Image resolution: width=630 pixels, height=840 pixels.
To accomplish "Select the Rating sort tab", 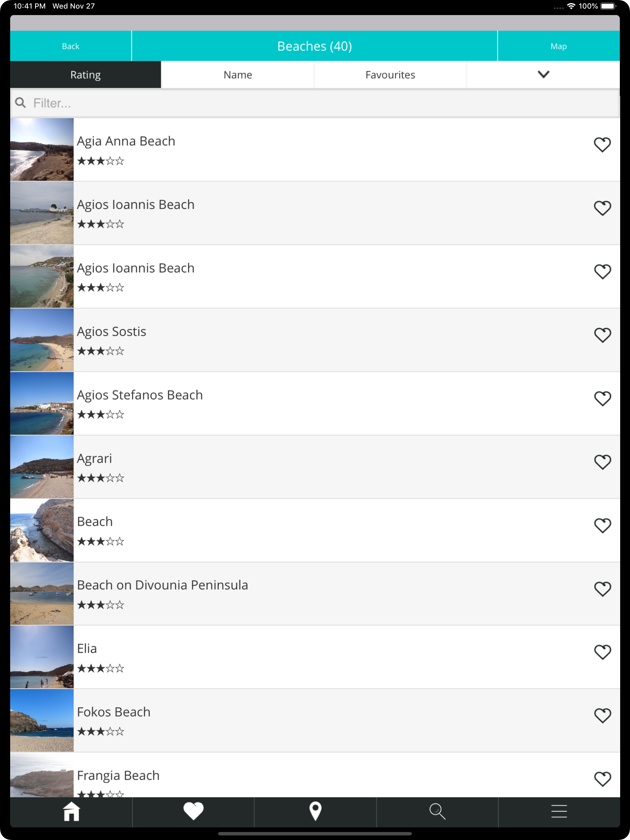I will point(86,74).
